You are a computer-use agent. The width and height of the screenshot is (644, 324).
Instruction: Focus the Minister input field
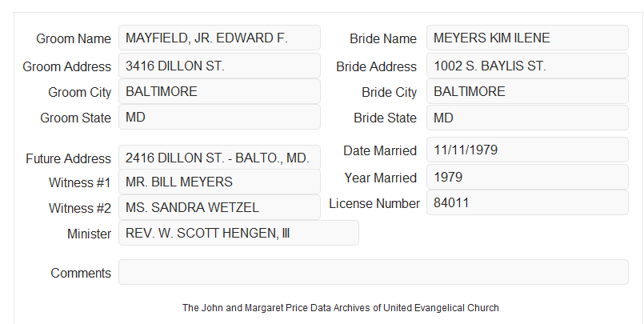tap(238, 233)
